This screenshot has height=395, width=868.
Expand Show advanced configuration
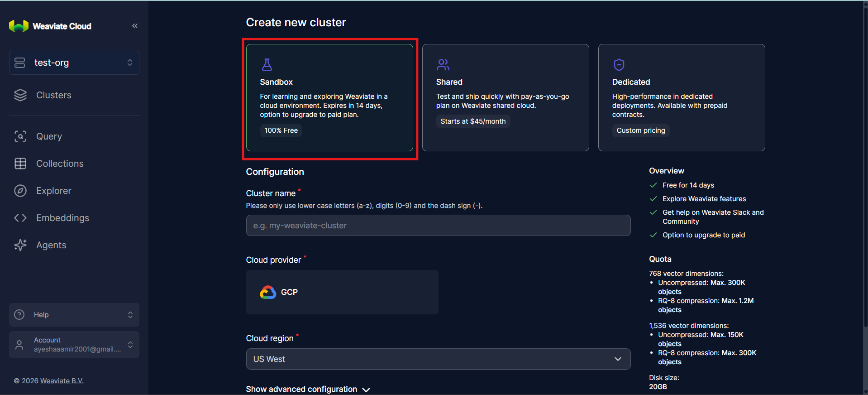click(308, 389)
